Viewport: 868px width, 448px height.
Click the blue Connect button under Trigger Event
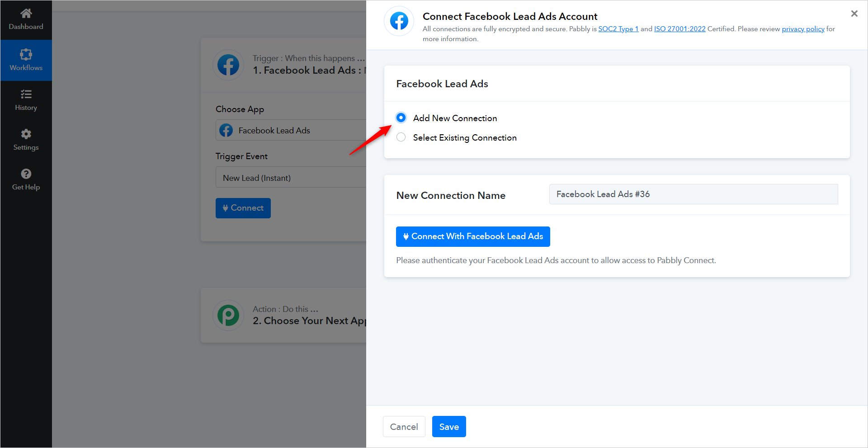click(x=243, y=208)
